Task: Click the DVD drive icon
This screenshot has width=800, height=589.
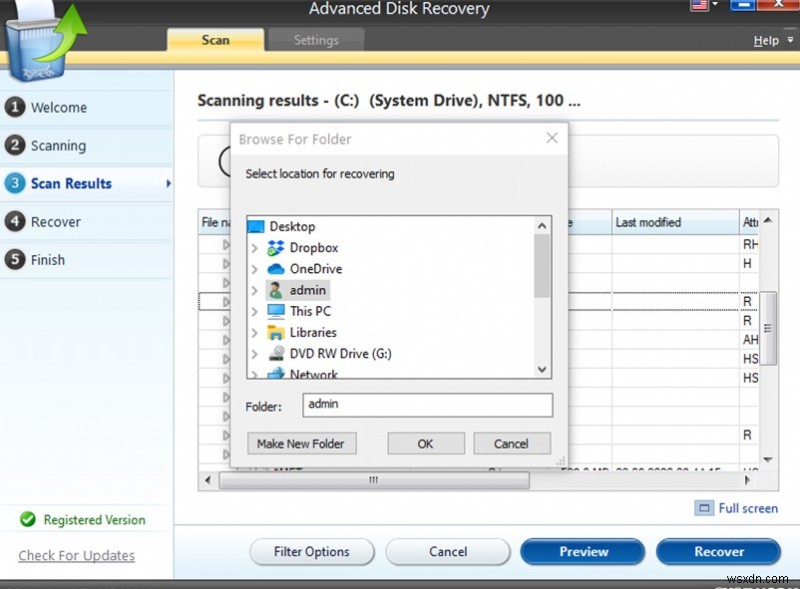Action: (x=277, y=353)
